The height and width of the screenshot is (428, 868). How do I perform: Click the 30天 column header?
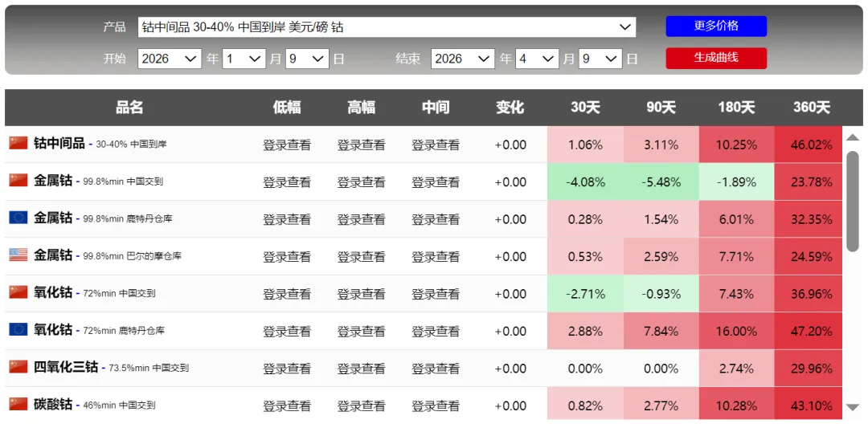coord(586,108)
